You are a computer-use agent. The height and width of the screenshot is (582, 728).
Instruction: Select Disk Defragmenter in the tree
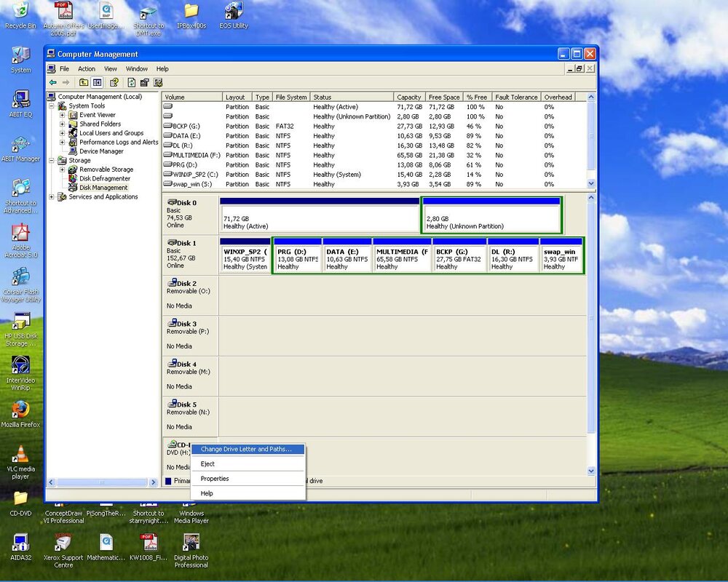105,178
